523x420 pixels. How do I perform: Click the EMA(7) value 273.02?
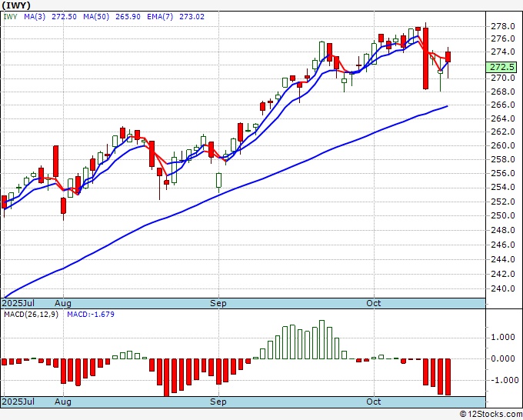pyautogui.click(x=192, y=17)
